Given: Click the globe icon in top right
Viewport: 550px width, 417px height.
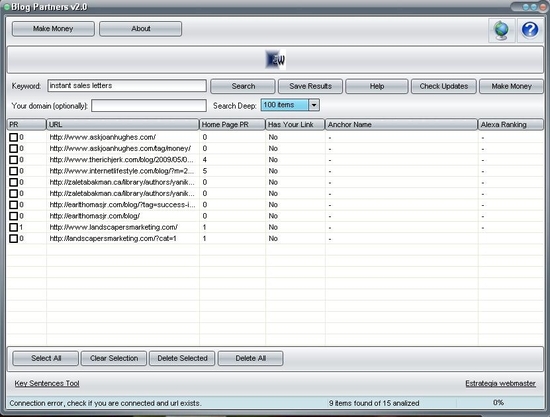Looking at the screenshot, I should click(x=502, y=31).
